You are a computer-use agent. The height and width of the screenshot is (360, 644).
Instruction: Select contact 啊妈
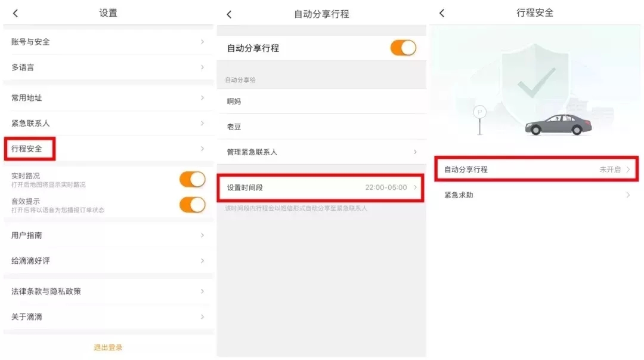coord(321,101)
